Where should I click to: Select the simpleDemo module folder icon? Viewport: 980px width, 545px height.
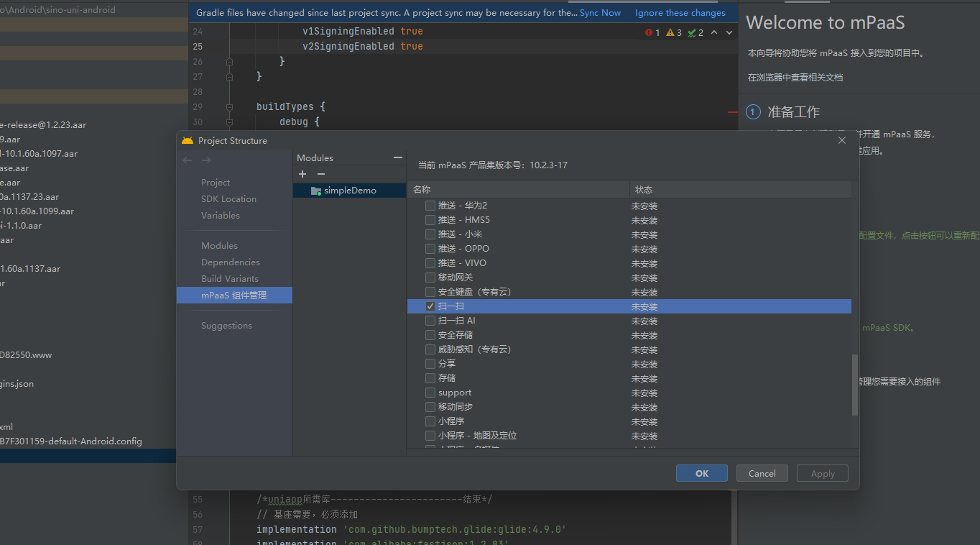(316, 191)
